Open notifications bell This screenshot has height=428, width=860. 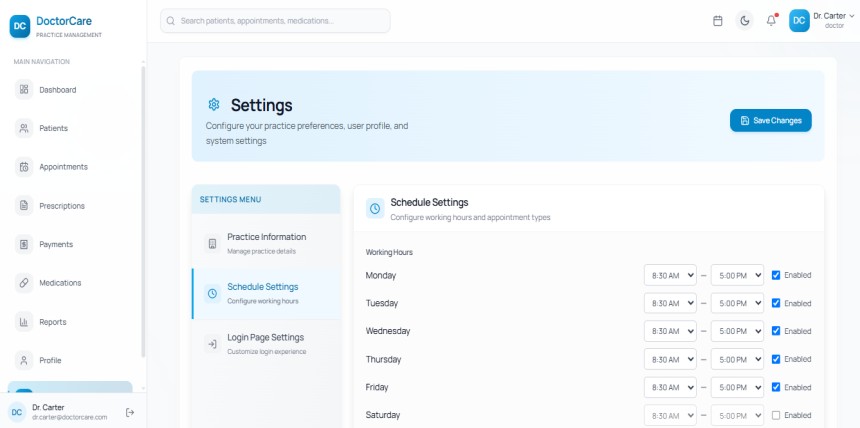pyautogui.click(x=771, y=21)
